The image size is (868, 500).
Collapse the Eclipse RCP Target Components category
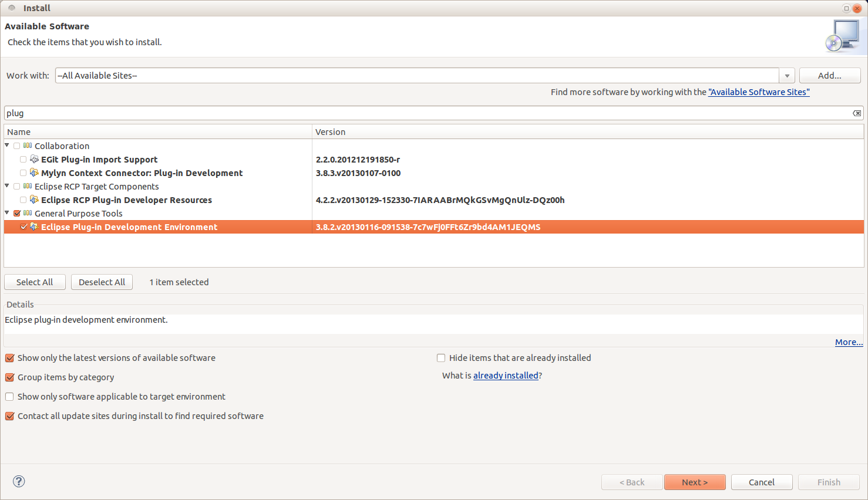(x=7, y=185)
